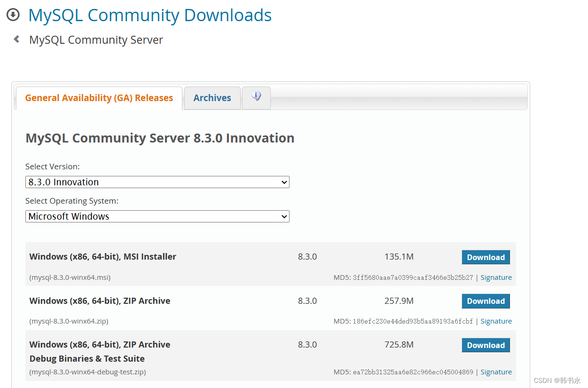Open the Select Operating System dropdown

click(x=157, y=216)
